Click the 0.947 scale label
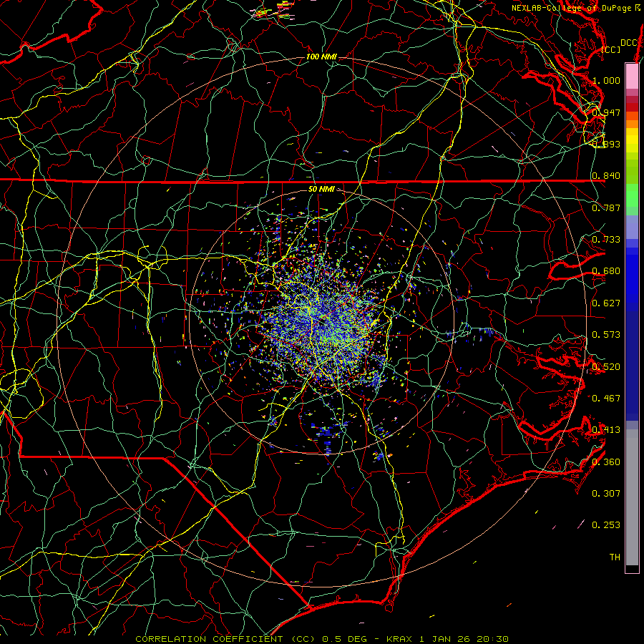The width and height of the screenshot is (644, 644). (x=606, y=112)
